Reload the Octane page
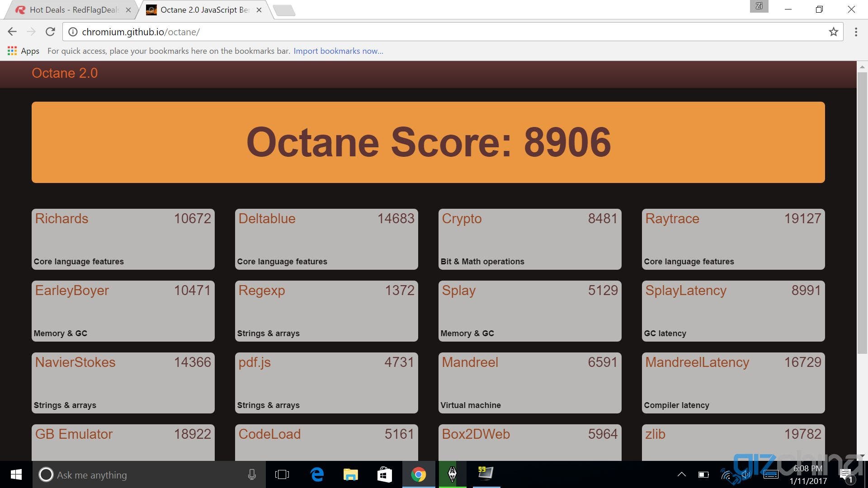This screenshot has height=488, width=868. (50, 32)
